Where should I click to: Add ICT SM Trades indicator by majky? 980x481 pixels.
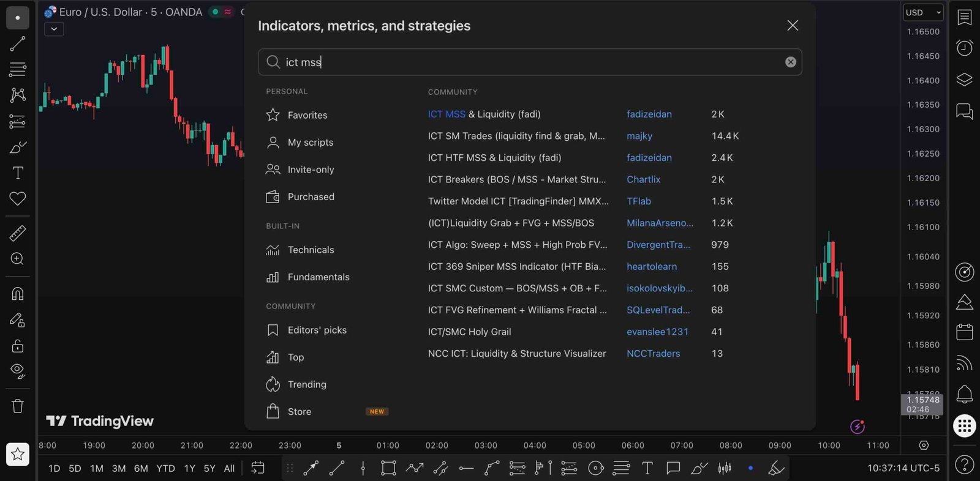516,136
